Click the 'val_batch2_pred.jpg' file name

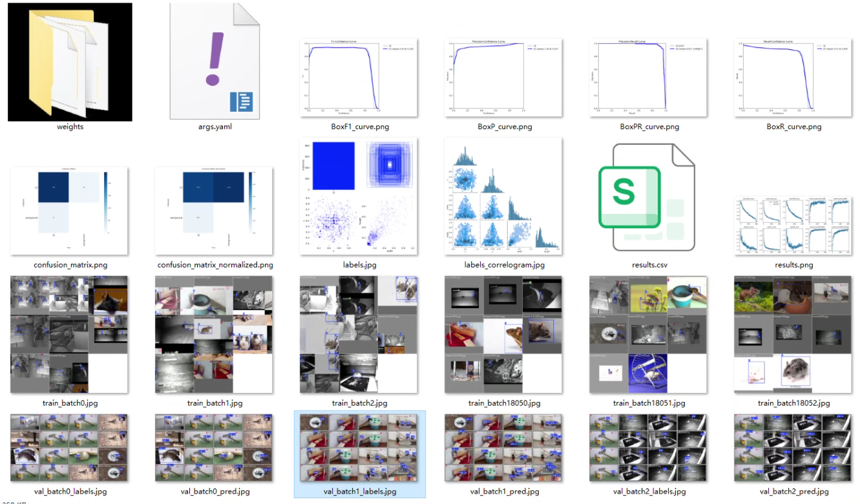tap(794, 492)
